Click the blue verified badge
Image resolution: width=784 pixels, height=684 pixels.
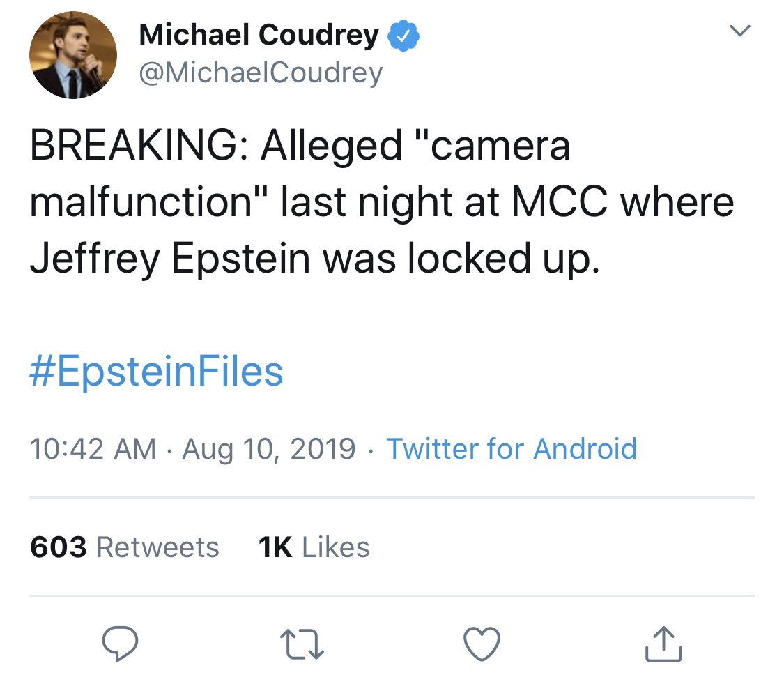403,36
